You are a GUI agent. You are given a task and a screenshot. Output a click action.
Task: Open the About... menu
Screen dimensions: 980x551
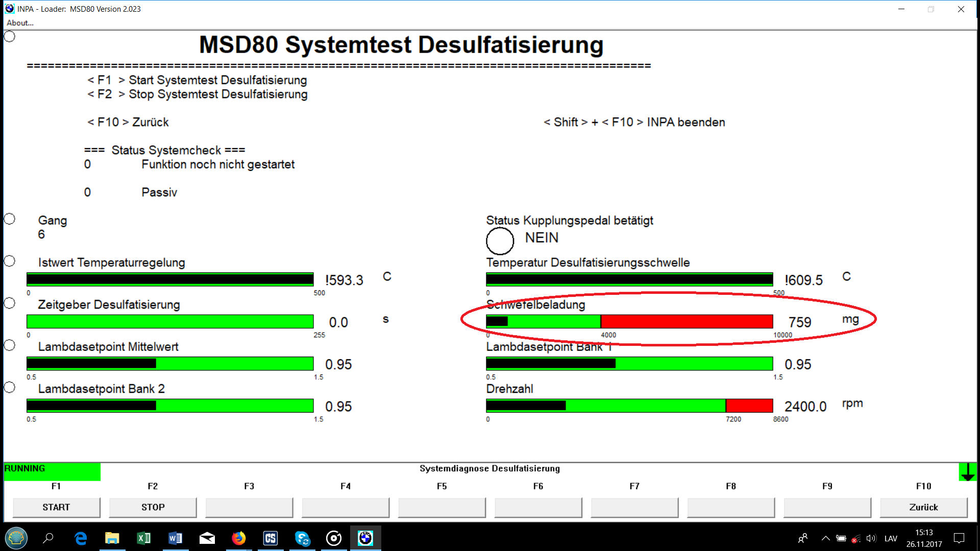20,23
